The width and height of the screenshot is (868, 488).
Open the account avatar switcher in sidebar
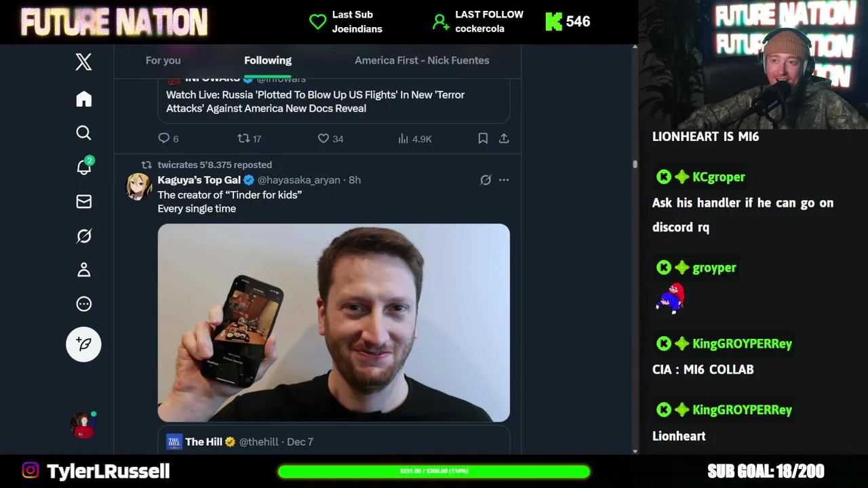(83, 425)
